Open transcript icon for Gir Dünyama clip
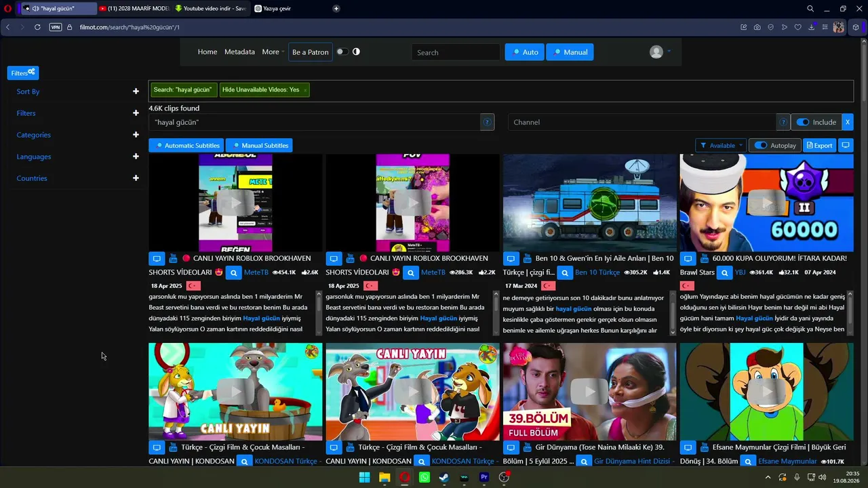 pos(511,447)
